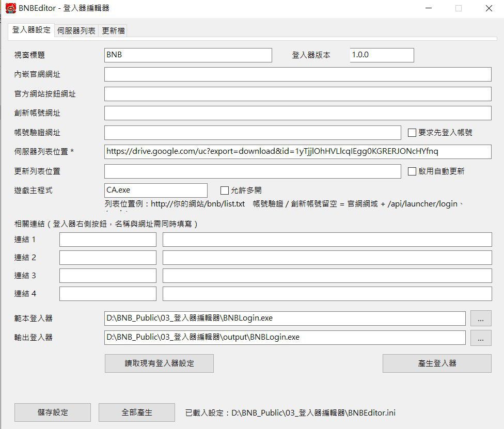504x429 pixels.
Task: Click the 連結 1 name field
Action: click(x=108, y=240)
